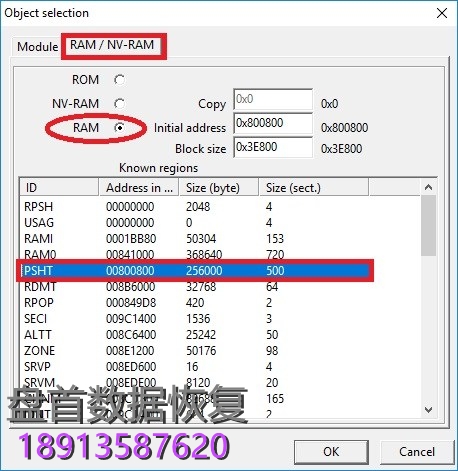
Task: Switch to the Module tab
Action: point(37,47)
